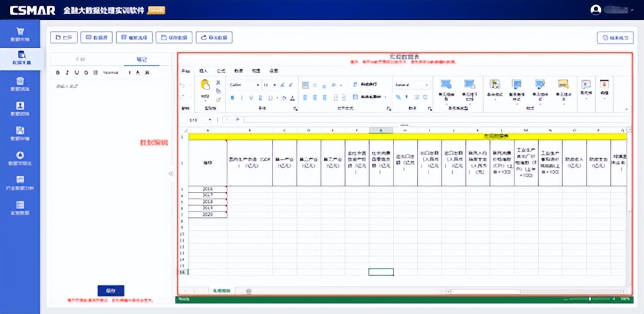Switch to the 笔记 tab in left panel

click(x=141, y=60)
